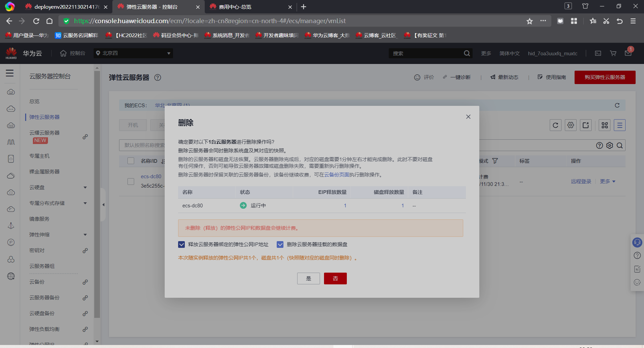644x348 pixels.
Task: Open the list settings gear button
Action: (x=571, y=125)
